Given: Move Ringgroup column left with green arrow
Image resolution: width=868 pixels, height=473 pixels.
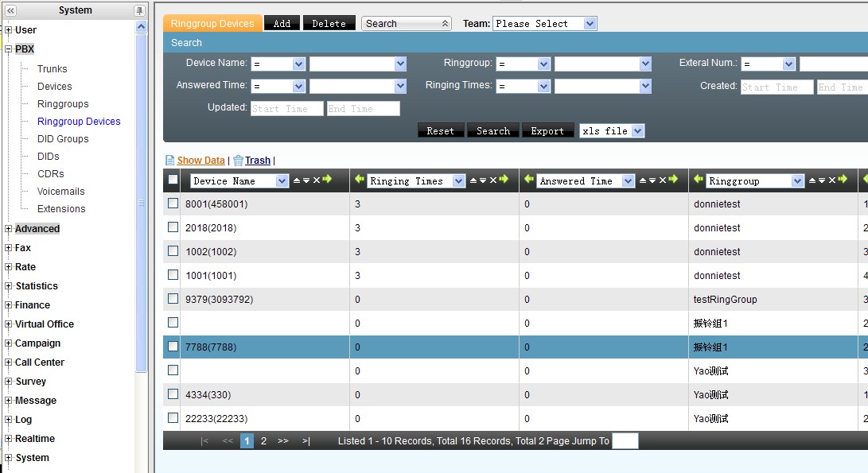Looking at the screenshot, I should pyautogui.click(x=699, y=180).
